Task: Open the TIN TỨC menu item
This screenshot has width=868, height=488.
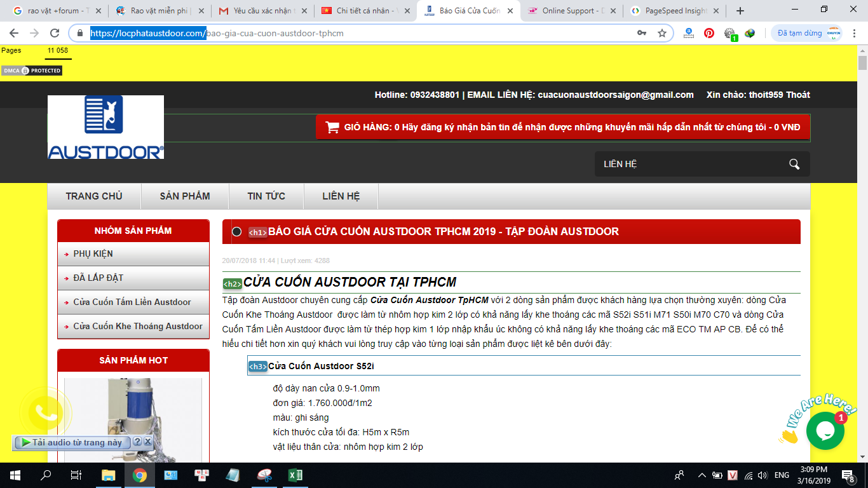Action: click(x=266, y=196)
